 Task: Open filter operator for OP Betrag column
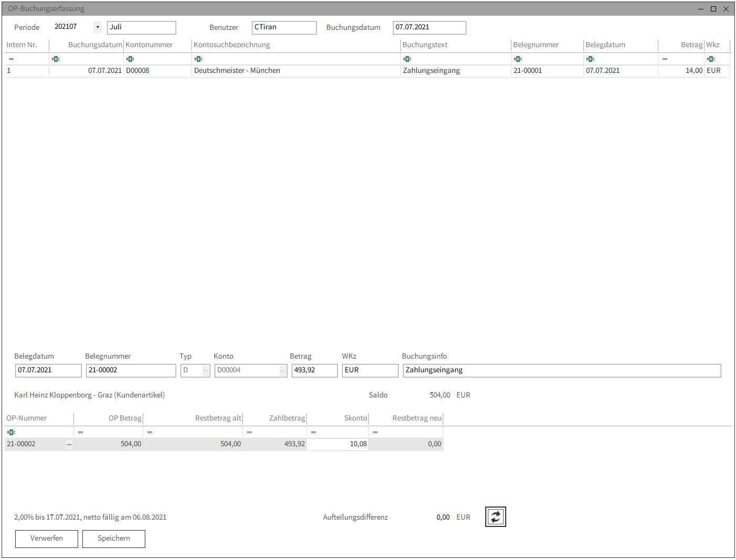(x=80, y=432)
